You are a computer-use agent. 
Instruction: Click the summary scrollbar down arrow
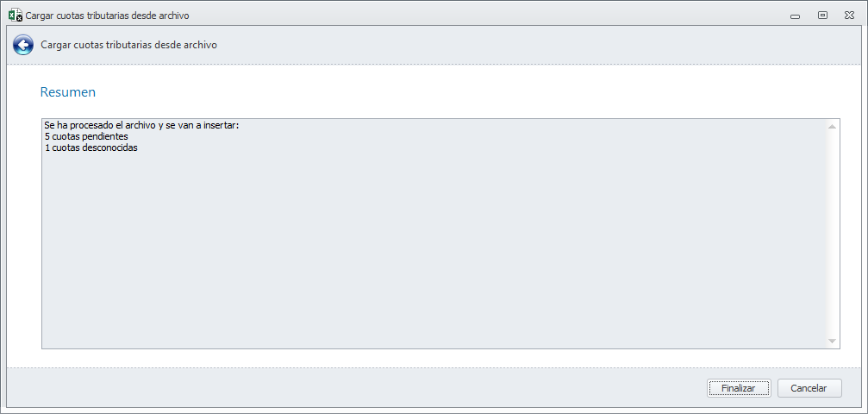(x=833, y=342)
